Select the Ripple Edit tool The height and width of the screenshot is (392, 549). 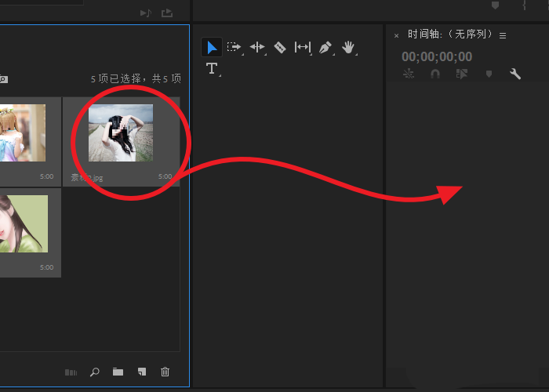[x=257, y=47]
